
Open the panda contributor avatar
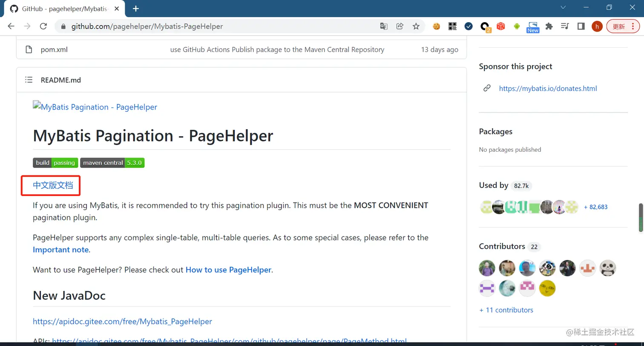coord(608,268)
